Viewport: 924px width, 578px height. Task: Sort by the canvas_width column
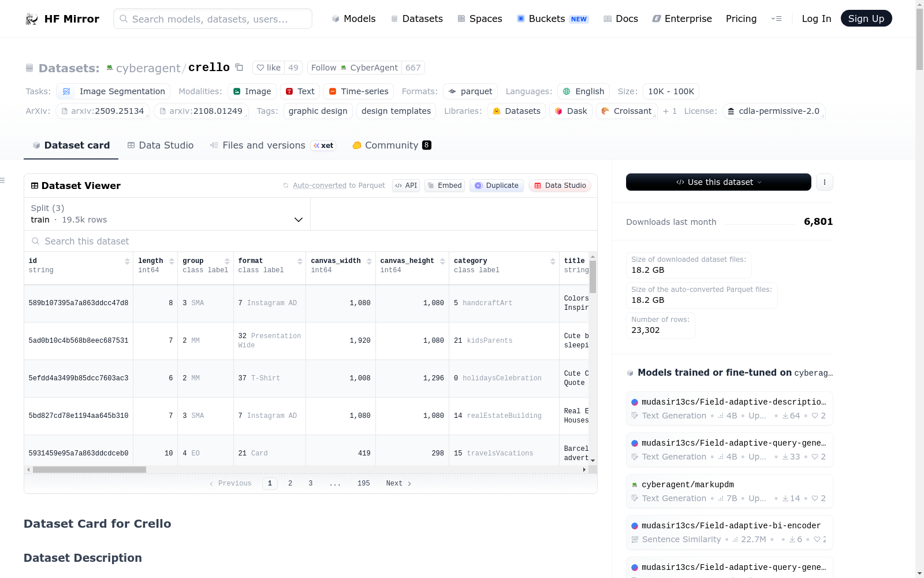tap(369, 262)
